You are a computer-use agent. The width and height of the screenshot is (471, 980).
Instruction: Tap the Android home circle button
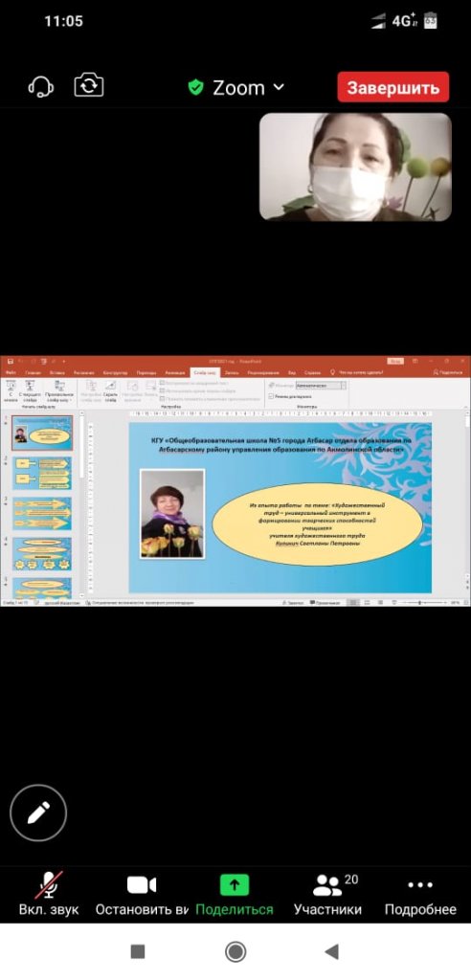(235, 952)
